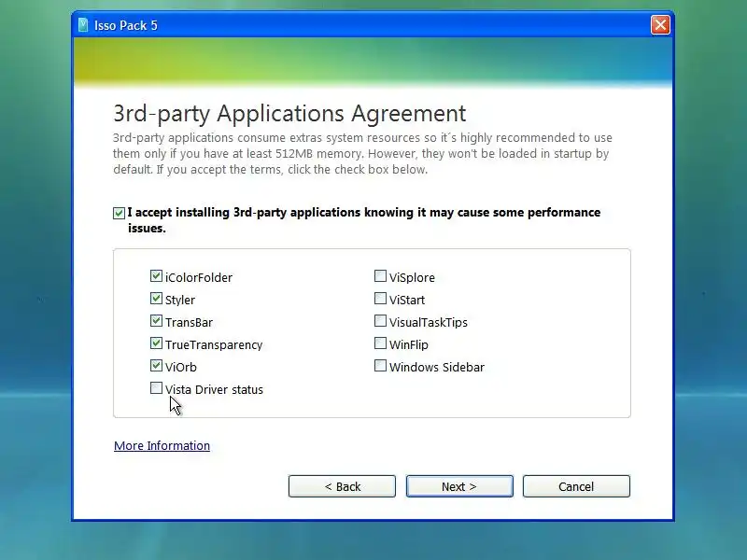Viewport: 747px width, 560px height.
Task: Disable the TransBar option
Action: (156, 321)
